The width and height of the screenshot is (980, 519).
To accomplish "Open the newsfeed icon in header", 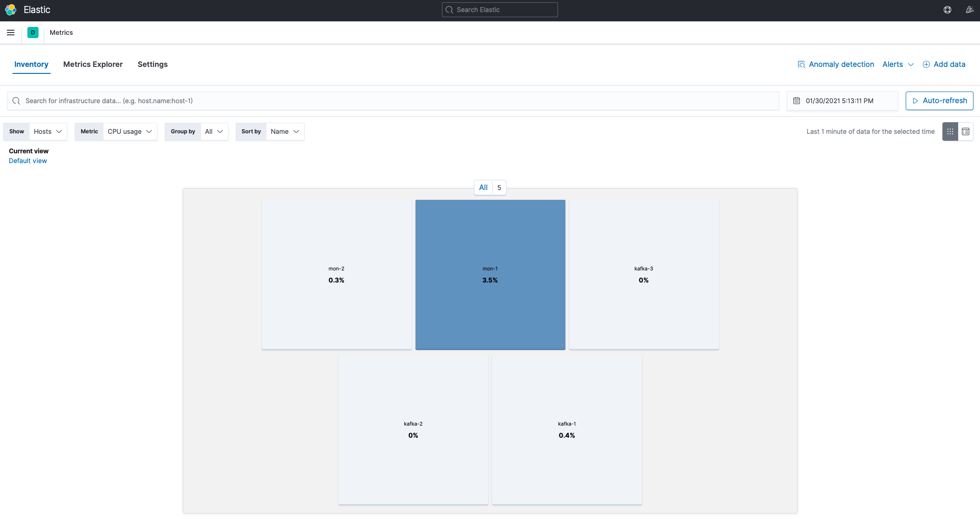I will (969, 10).
